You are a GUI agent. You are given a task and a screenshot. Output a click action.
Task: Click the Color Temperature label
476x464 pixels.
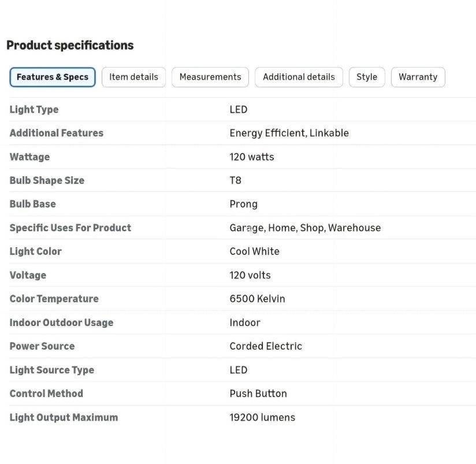click(x=54, y=299)
